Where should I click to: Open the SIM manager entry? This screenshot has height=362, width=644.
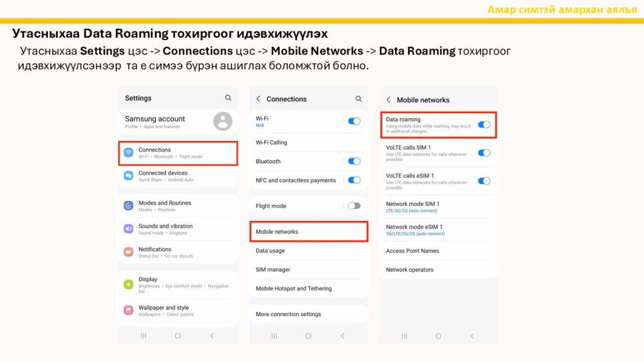pyautogui.click(x=273, y=270)
